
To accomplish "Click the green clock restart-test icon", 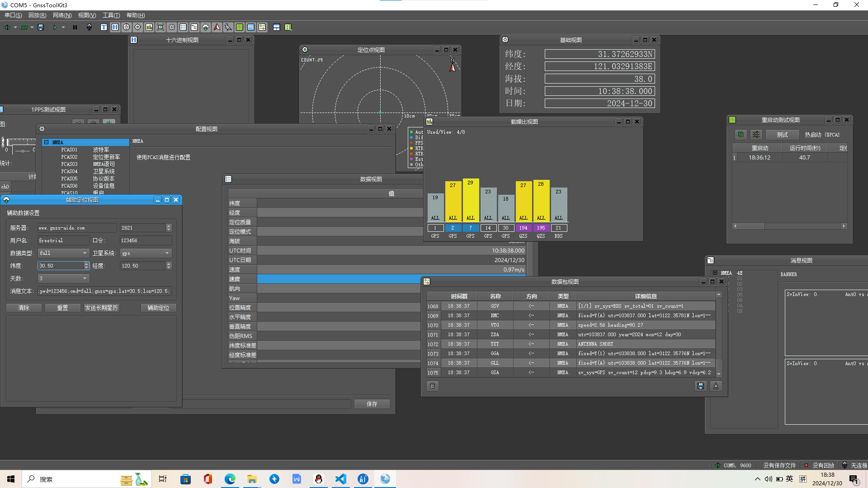I will pos(240,27).
